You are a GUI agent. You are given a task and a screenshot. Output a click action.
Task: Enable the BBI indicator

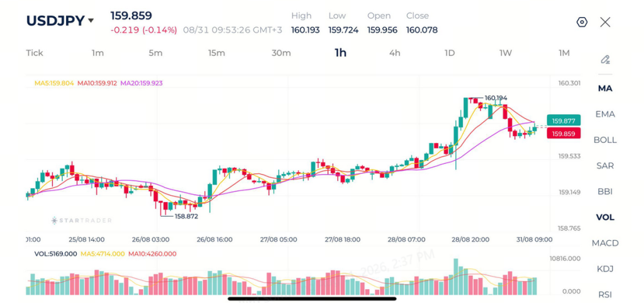(605, 192)
